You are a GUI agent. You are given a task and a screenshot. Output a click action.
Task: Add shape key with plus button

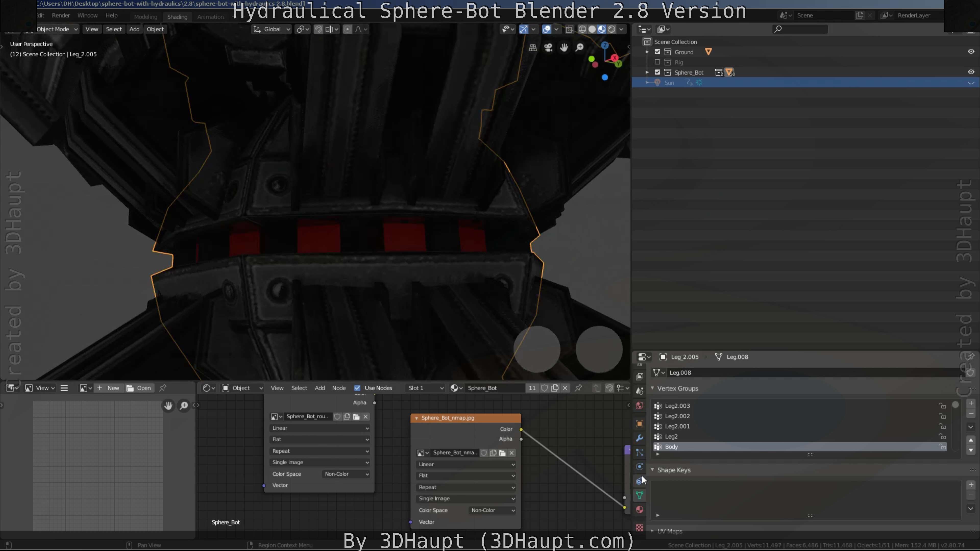[971, 485]
